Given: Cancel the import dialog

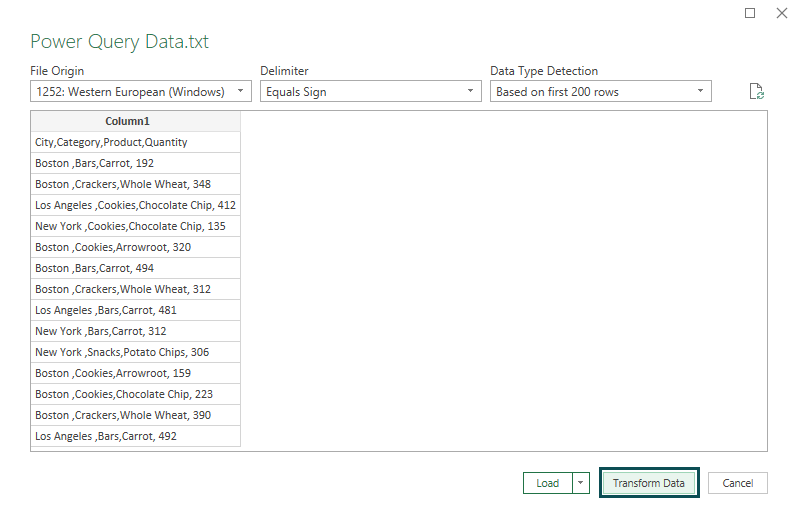Looking at the screenshot, I should [x=737, y=483].
